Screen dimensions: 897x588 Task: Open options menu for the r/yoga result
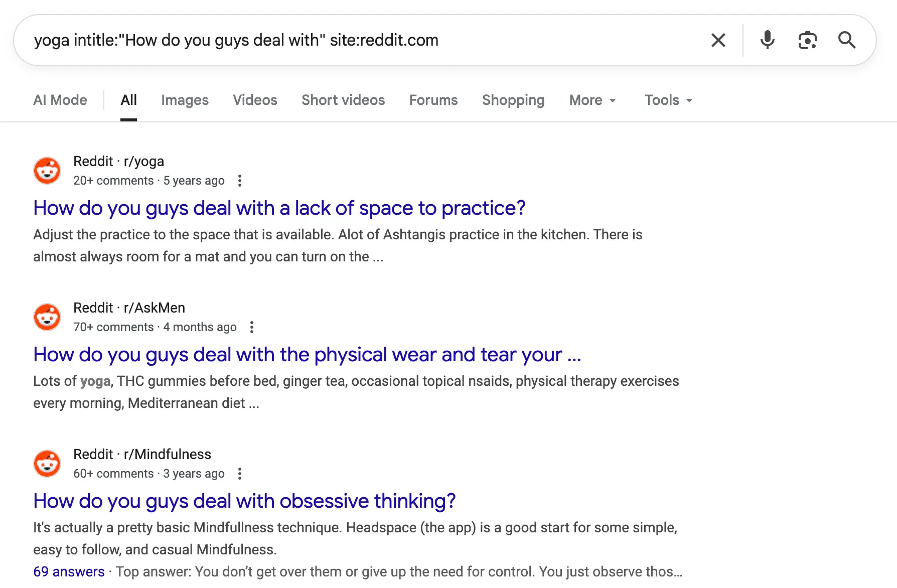pyautogui.click(x=240, y=181)
